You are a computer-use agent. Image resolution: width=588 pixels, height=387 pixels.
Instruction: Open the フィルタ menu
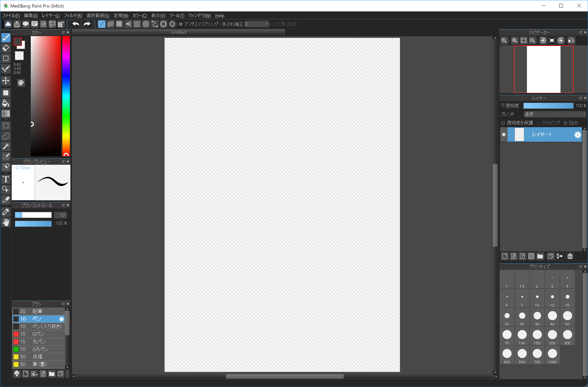pos(73,15)
